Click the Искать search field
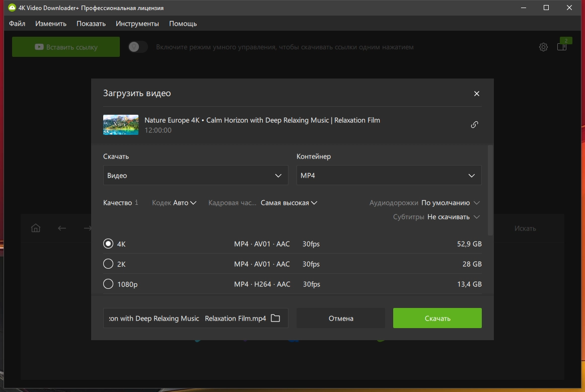The image size is (585, 392). pyautogui.click(x=525, y=228)
